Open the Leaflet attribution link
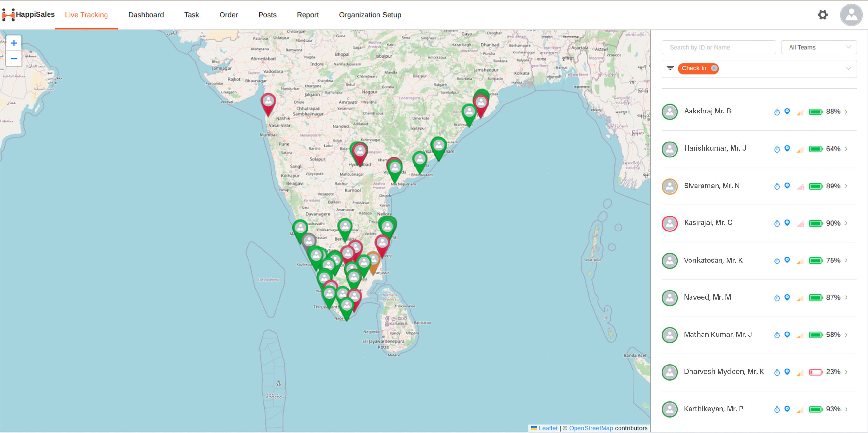This screenshot has height=433, width=868. click(x=548, y=428)
